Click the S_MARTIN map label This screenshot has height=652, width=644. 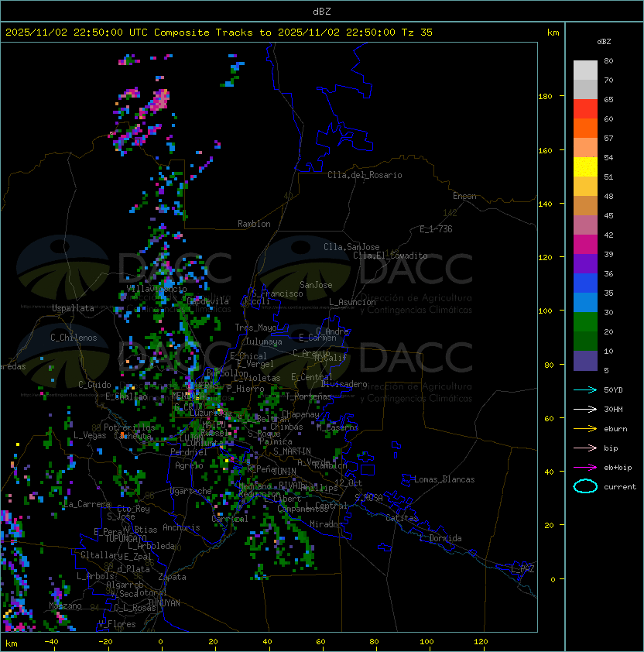pyautogui.click(x=292, y=451)
